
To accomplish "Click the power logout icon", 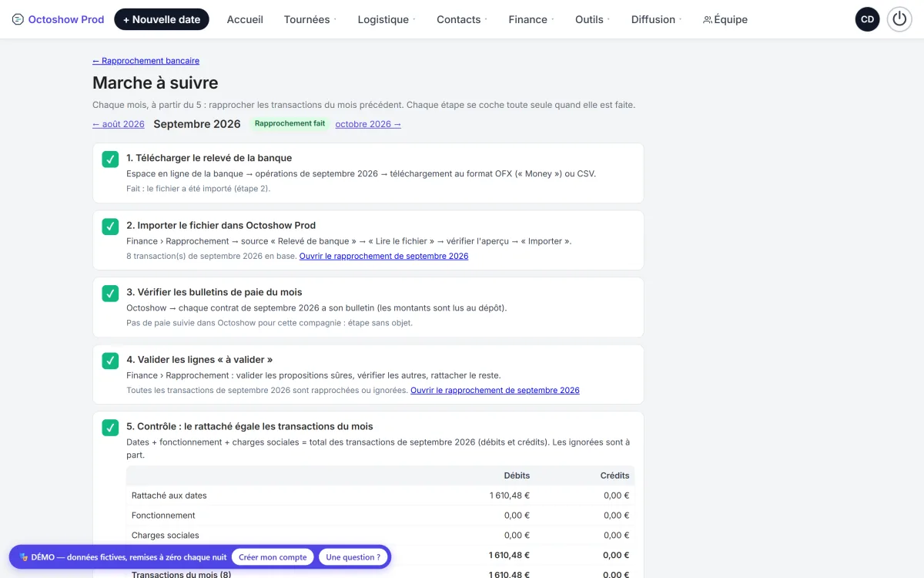I will 899,19.
